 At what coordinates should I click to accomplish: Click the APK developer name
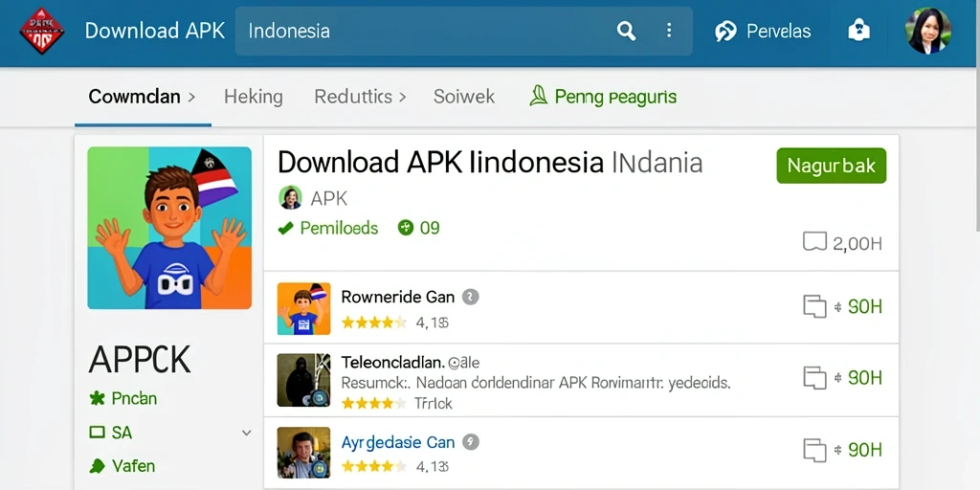pyautogui.click(x=329, y=199)
